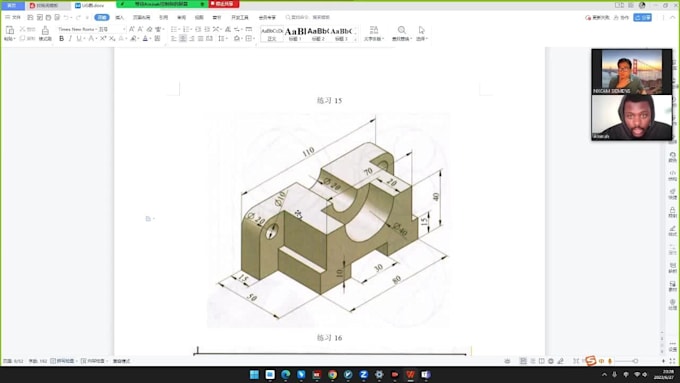Screen dimensions: 680x383
Task: Toggle Subscript formatting
Action: tap(112, 39)
